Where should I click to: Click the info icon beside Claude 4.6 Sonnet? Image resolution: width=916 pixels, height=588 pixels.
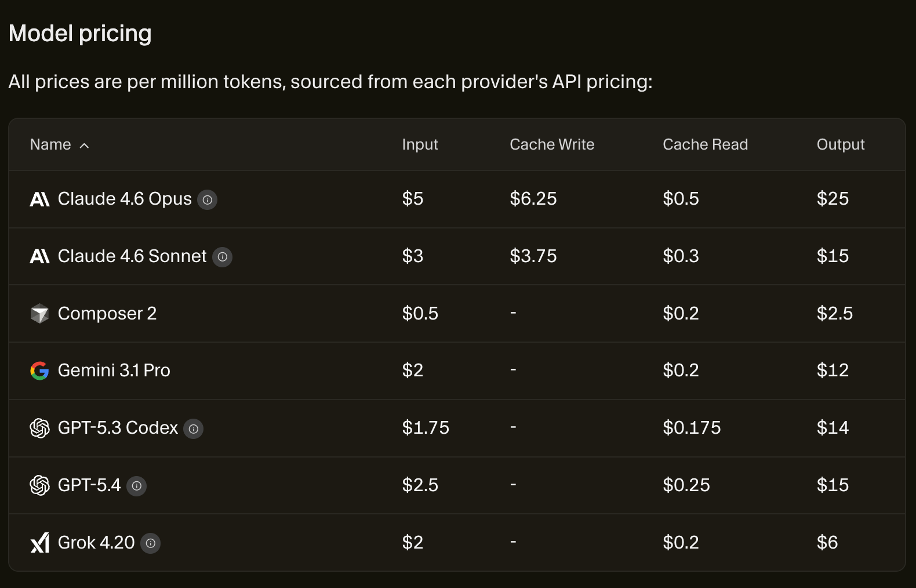pyautogui.click(x=222, y=257)
